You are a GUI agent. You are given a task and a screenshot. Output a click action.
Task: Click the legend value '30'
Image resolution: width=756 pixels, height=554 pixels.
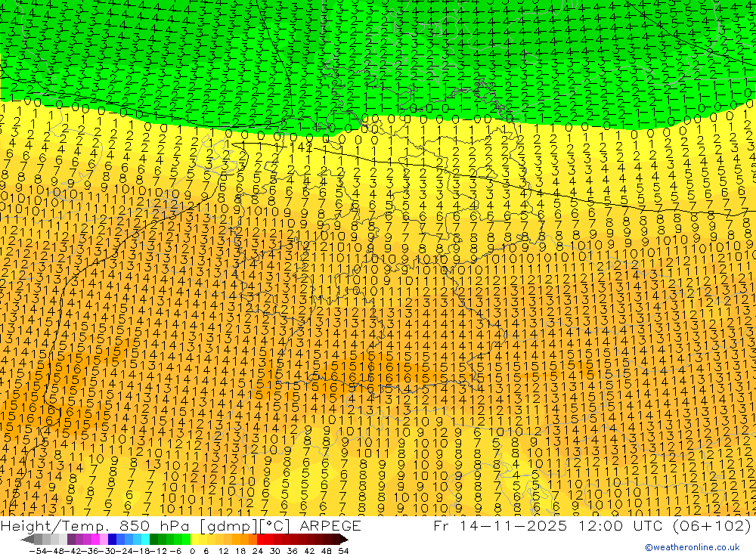(275, 551)
